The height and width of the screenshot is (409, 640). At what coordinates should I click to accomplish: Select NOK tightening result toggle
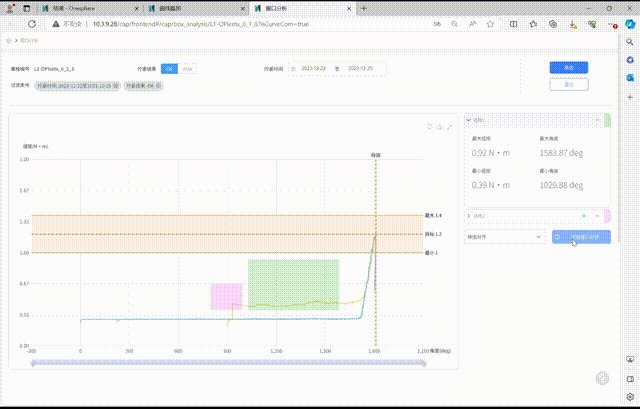pyautogui.click(x=187, y=69)
